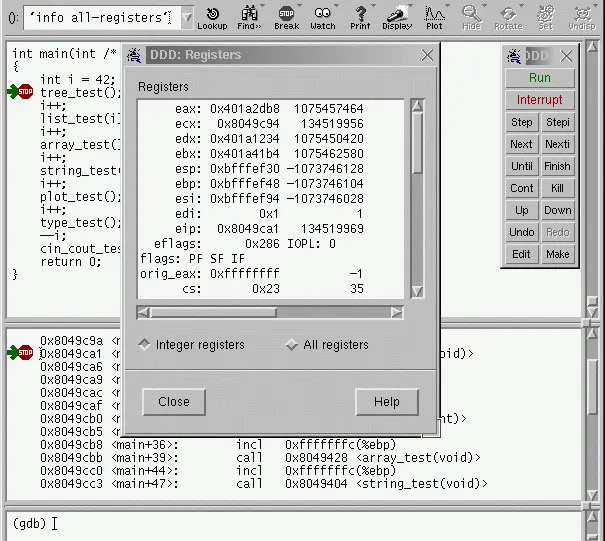Screen dimensions: 605x541
Task: Click the Display toolbar icon
Action: click(396, 17)
